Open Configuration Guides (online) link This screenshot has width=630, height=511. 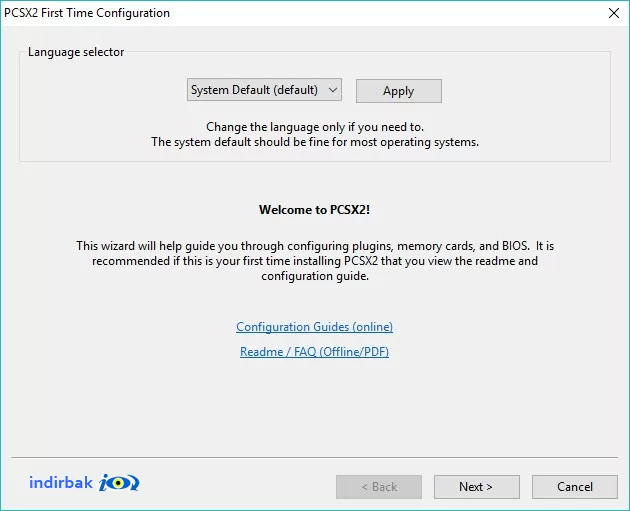315,327
